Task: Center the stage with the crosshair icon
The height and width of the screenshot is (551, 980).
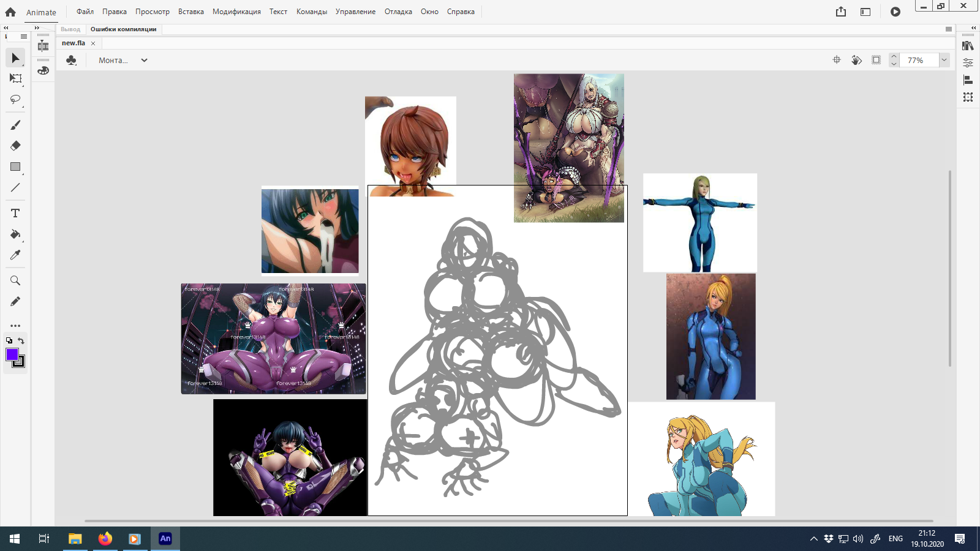Action: 837,60
